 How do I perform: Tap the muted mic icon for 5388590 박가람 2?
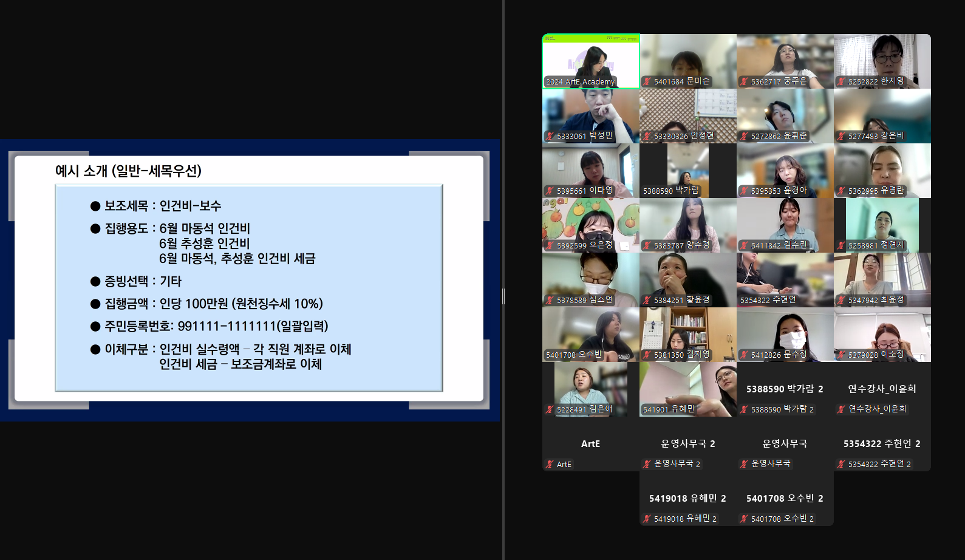coord(745,409)
